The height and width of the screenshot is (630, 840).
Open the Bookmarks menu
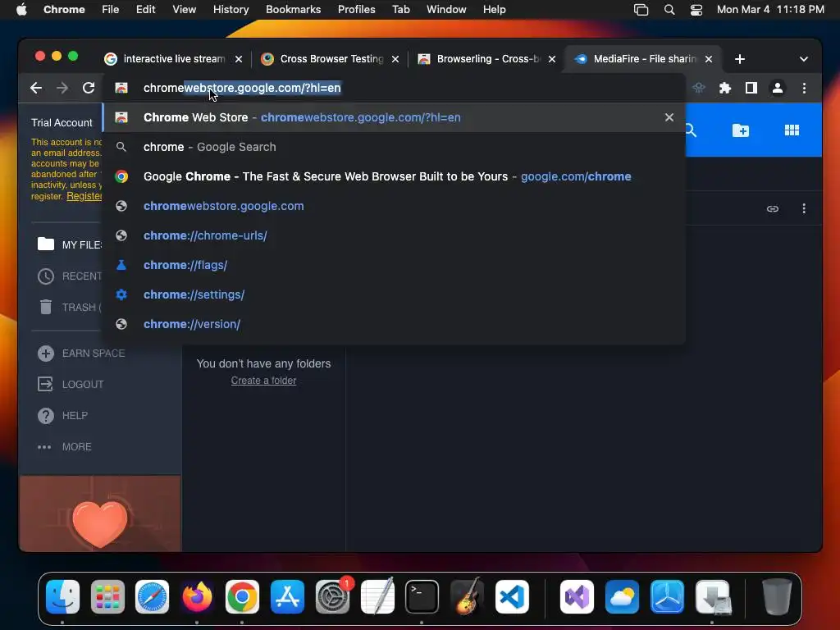293,10
